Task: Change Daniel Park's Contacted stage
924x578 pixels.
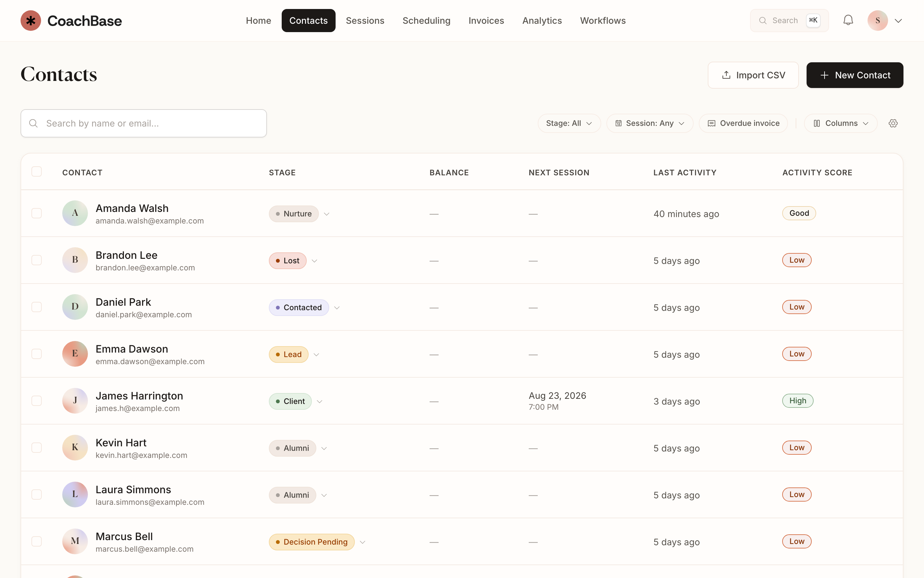Action: 304,308
